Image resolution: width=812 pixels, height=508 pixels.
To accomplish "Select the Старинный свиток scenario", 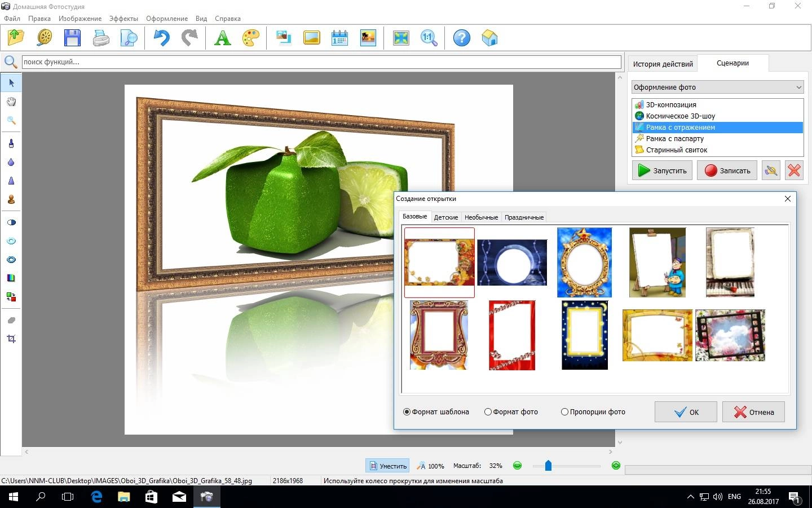I will point(718,150).
